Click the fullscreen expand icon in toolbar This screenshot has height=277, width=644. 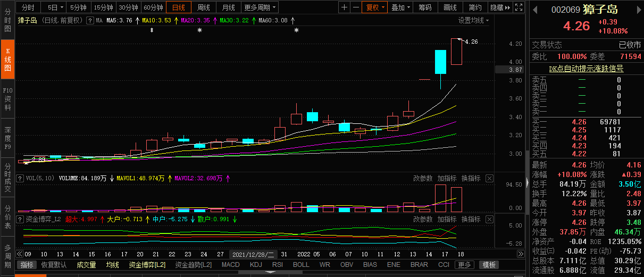pyautogui.click(x=518, y=7)
